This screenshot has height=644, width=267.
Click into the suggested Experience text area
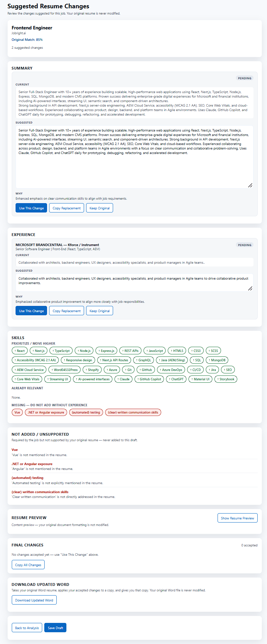point(135,283)
